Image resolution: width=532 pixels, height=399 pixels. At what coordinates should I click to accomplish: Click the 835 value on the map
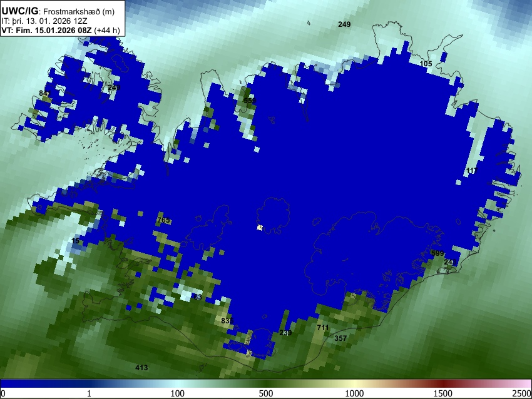(x=227, y=320)
